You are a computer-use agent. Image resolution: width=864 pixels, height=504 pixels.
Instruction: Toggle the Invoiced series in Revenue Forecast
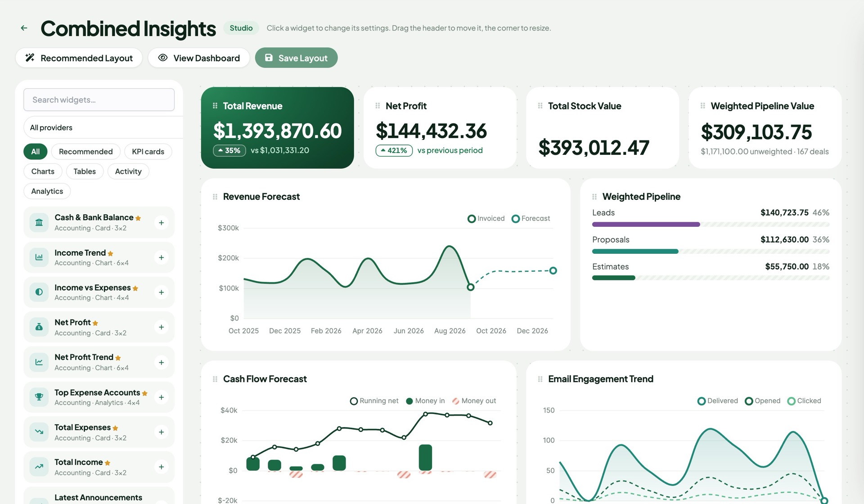pos(486,219)
